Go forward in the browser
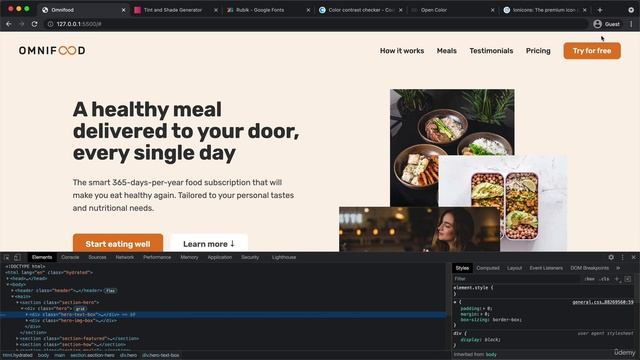 22,24
